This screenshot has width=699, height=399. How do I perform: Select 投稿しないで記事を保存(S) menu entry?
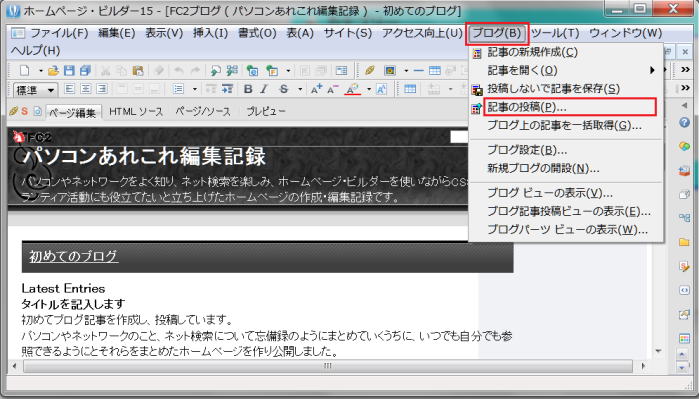[x=566, y=88]
